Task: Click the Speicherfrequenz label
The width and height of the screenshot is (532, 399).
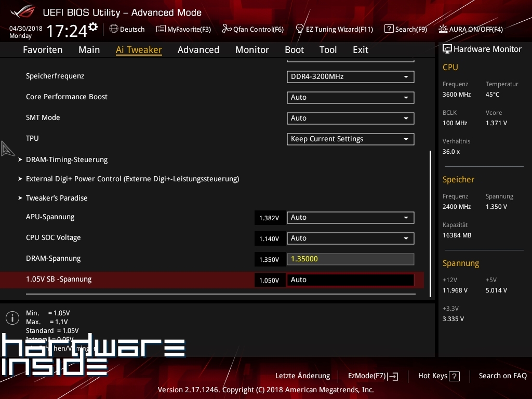Action: click(x=55, y=76)
